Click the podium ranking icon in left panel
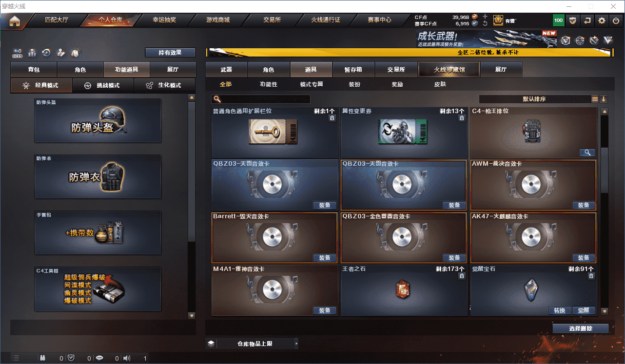 coord(32,53)
